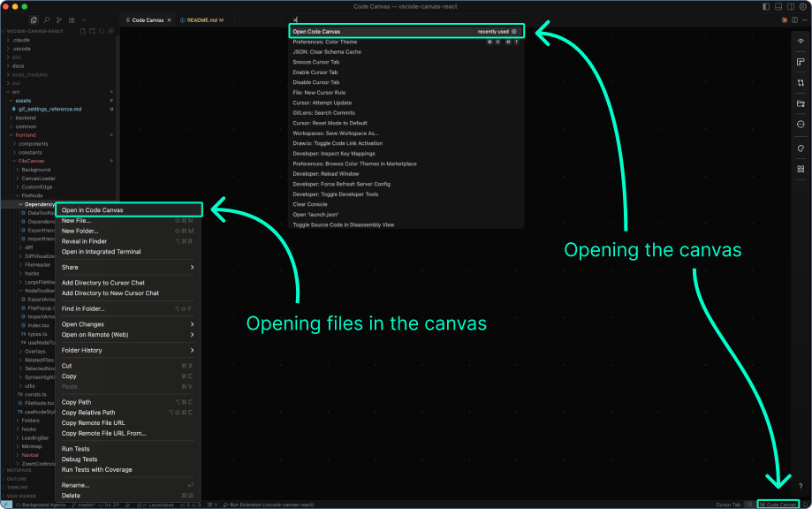Open the help question mark icon

point(801,486)
